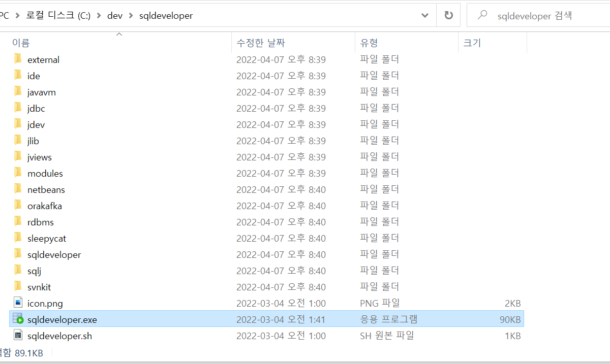The width and height of the screenshot is (610, 364).
Task: Select the jviews folder icon
Action: [18, 157]
